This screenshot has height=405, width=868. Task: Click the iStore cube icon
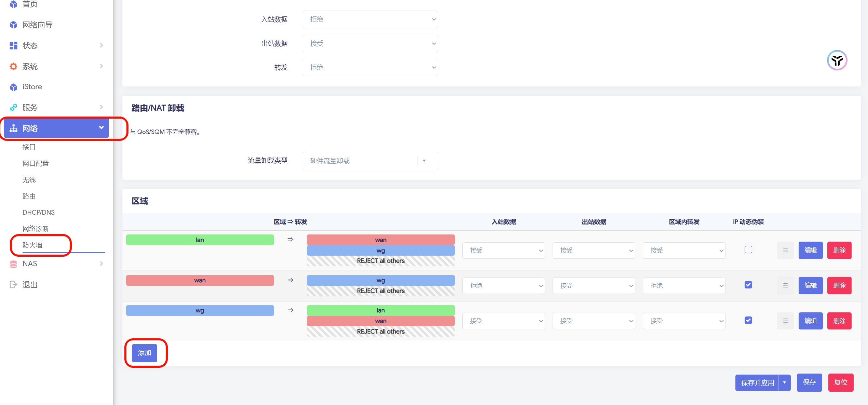(13, 87)
